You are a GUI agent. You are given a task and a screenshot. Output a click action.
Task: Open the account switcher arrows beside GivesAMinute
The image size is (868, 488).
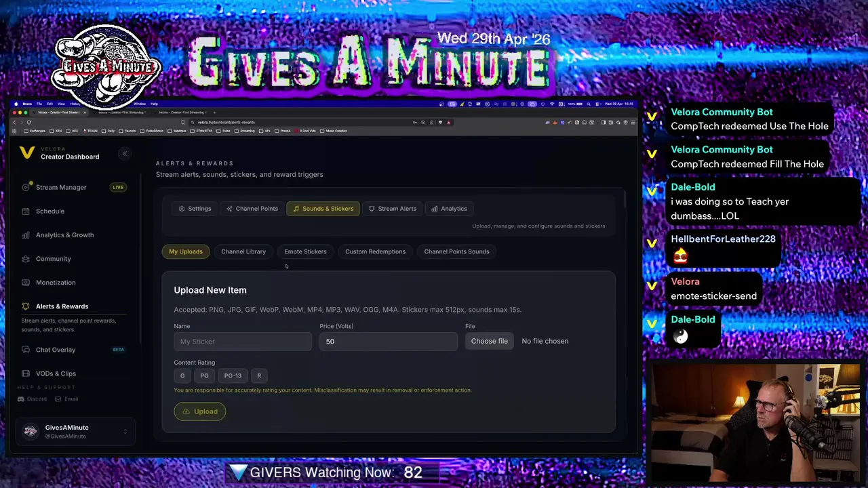[x=125, y=432]
